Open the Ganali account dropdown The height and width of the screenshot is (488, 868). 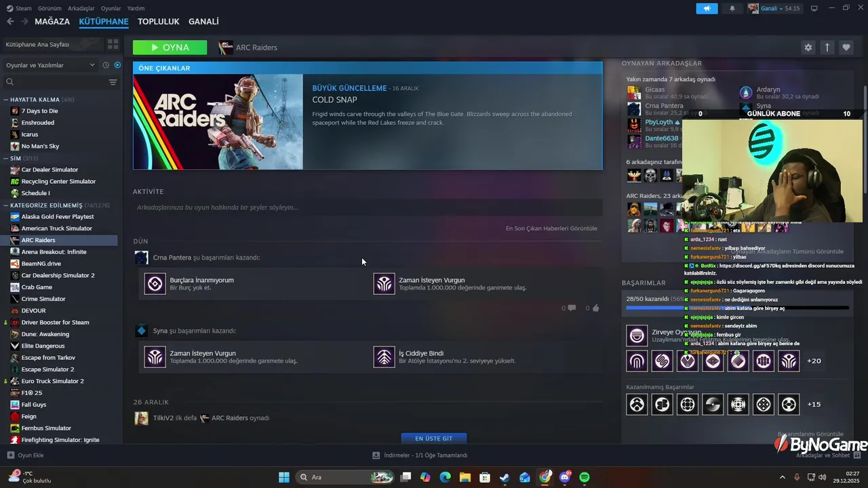pyautogui.click(x=774, y=8)
